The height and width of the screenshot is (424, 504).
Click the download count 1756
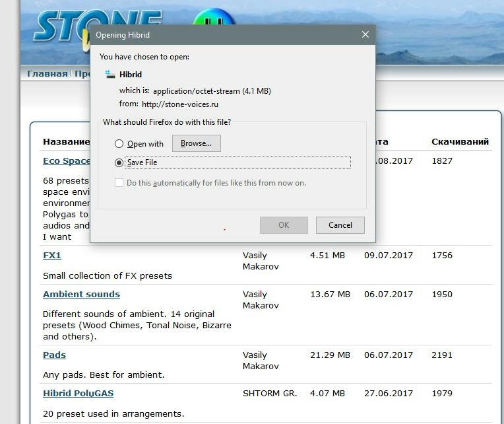pyautogui.click(x=442, y=256)
